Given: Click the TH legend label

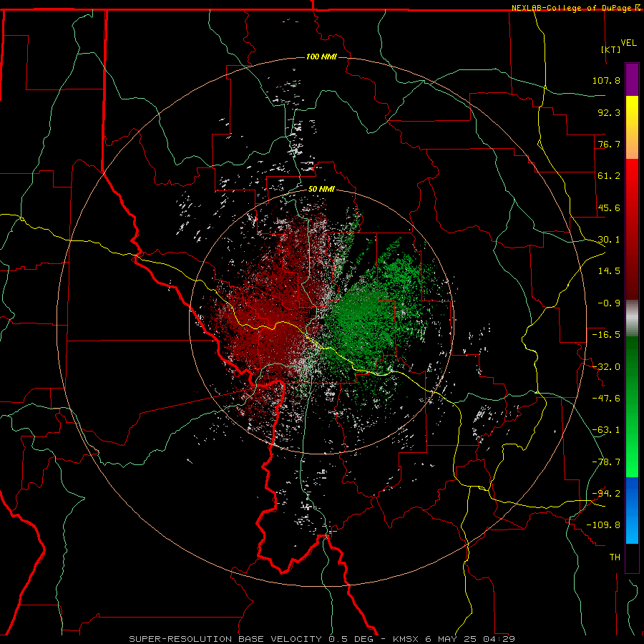Looking at the screenshot, I should click(x=615, y=557).
